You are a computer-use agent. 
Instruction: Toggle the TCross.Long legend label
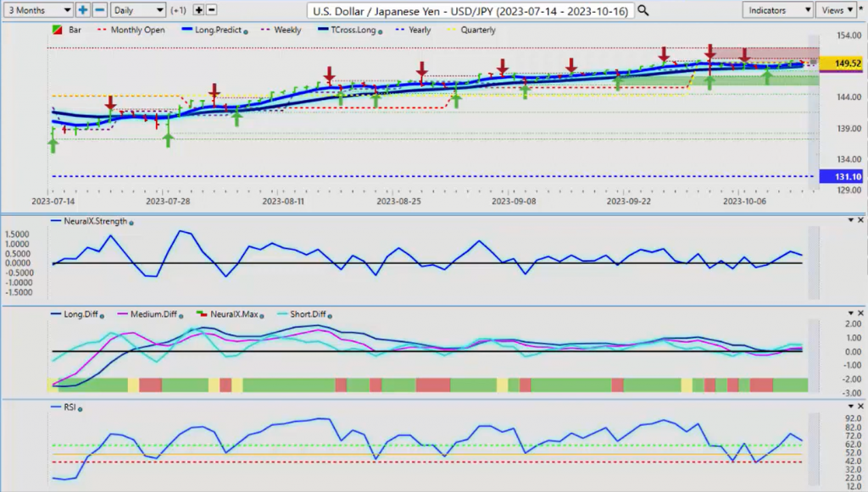(x=353, y=30)
